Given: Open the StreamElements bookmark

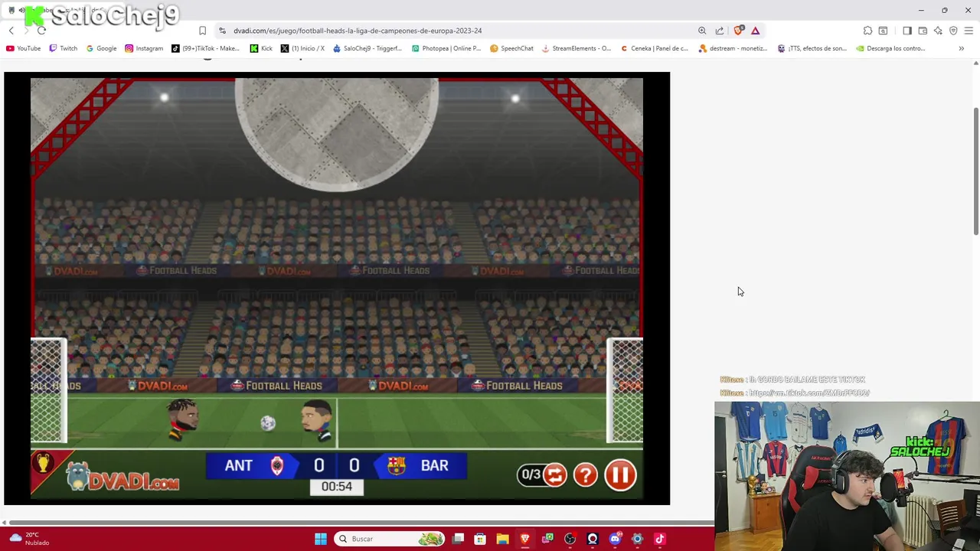Looking at the screenshot, I should pos(577,48).
